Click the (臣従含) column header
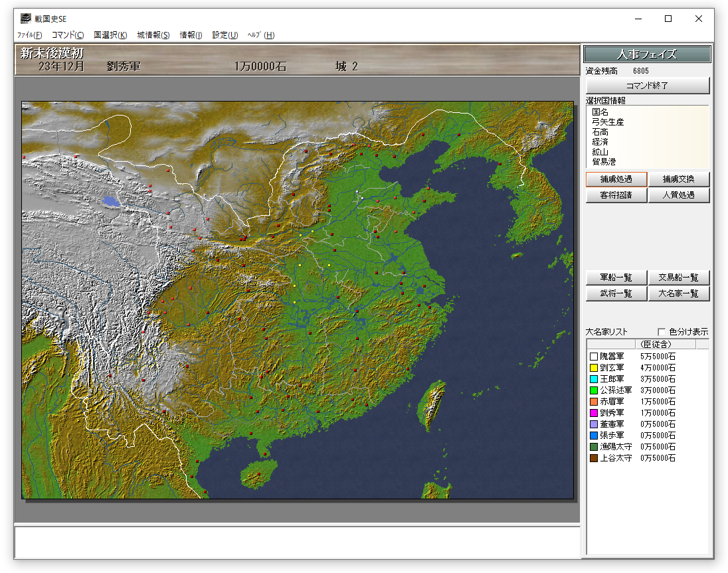Image resolution: width=728 pixels, height=573 pixels. pos(653,344)
